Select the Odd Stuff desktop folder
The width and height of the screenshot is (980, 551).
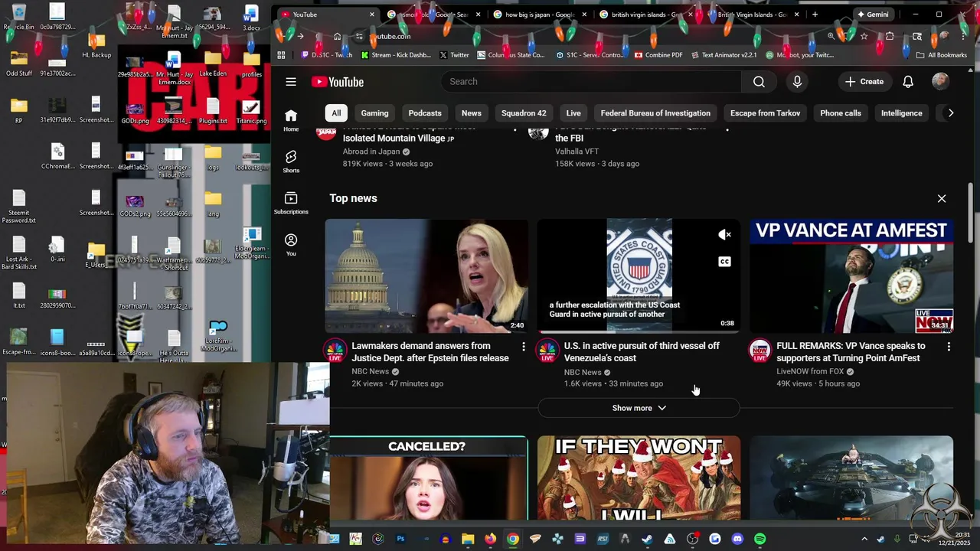pyautogui.click(x=19, y=64)
